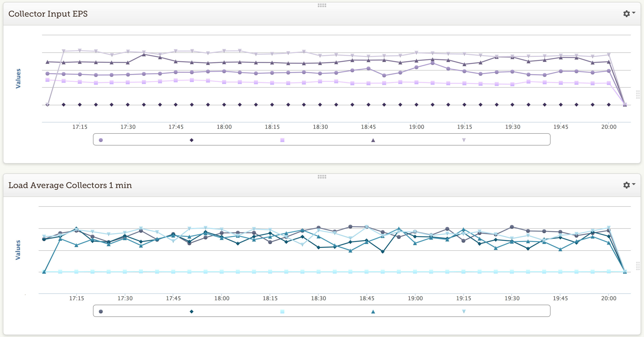Click the dark teal diamond legend marker in the Load Average chart
Screen dimensions: 644x337
point(192,312)
